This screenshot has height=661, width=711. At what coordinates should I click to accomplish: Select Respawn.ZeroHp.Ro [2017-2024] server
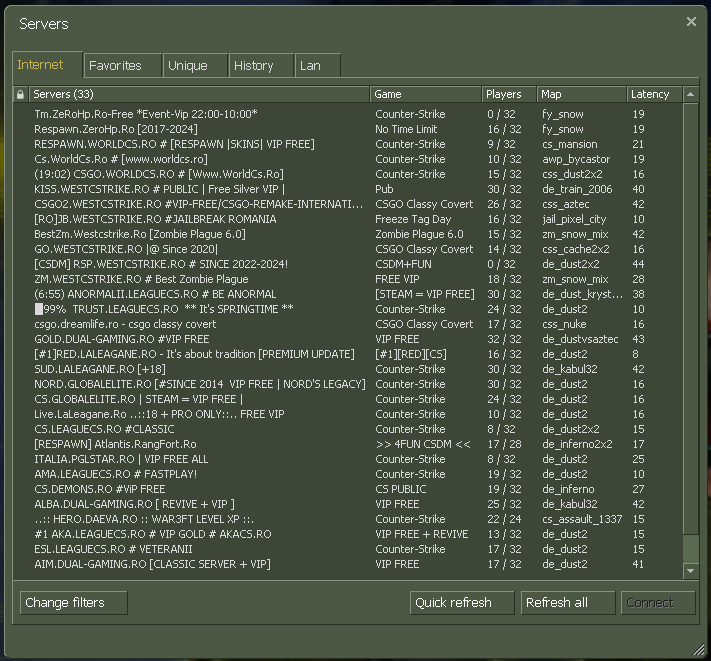pyautogui.click(x=348, y=129)
